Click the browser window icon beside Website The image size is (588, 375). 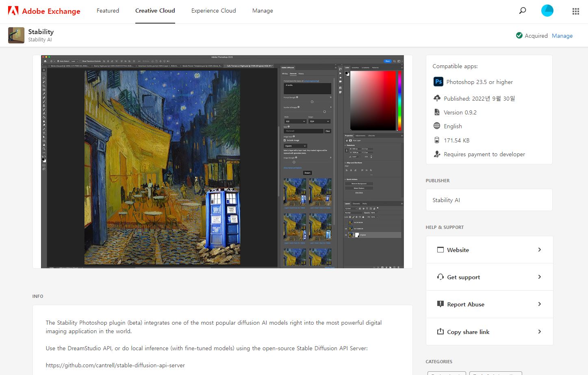440,250
